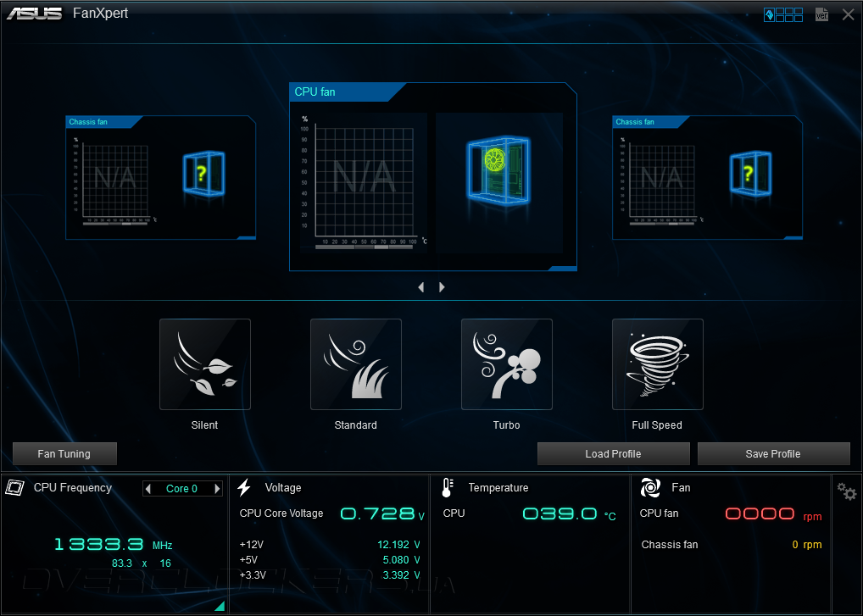Screen dimensions: 863x616
Task: Select the left Chassis fan card graph
Action: click(114, 181)
